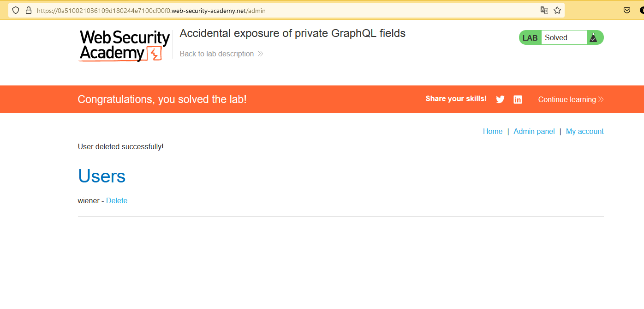
Task: Click the Users heading
Action: coord(101,176)
